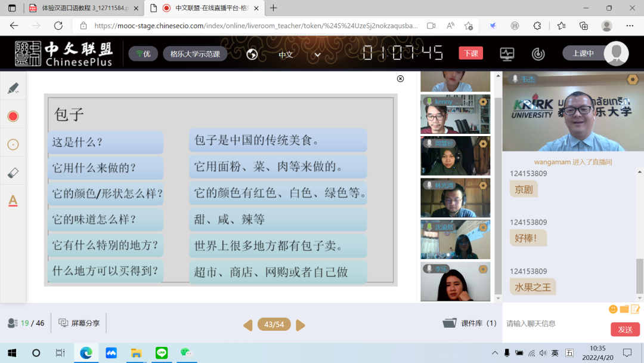Click the ChinesePlus logo
This screenshot has width=644, height=363.
click(64, 54)
